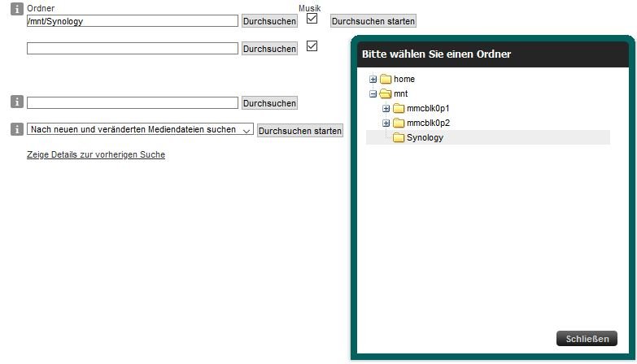Screen dimensions: 637x364
Task: Click the info icon next to Ordner field
Action: coord(16,10)
